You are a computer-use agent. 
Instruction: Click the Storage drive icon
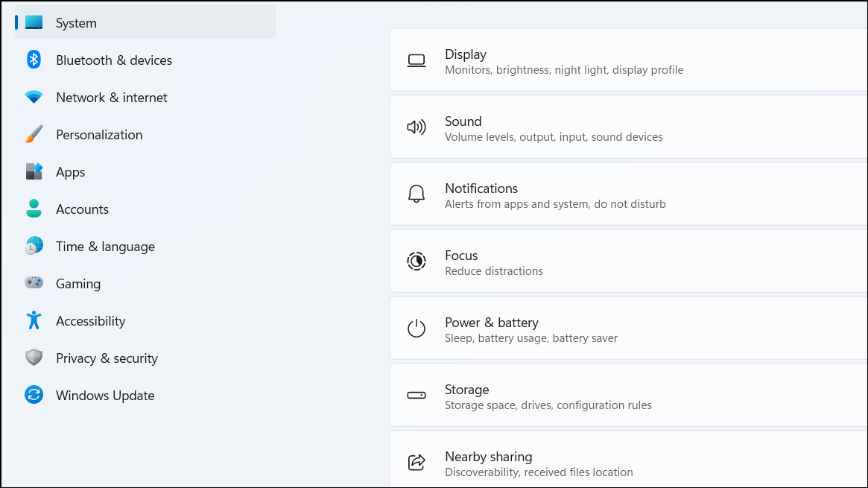[x=416, y=395]
